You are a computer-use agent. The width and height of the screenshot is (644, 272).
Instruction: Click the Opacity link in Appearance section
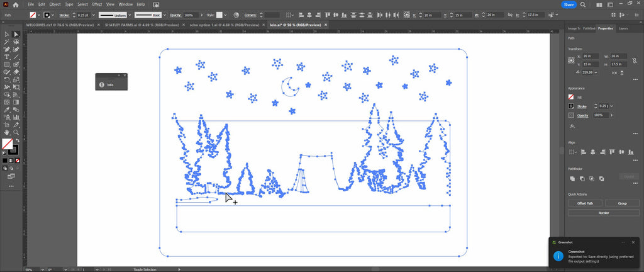[583, 115]
